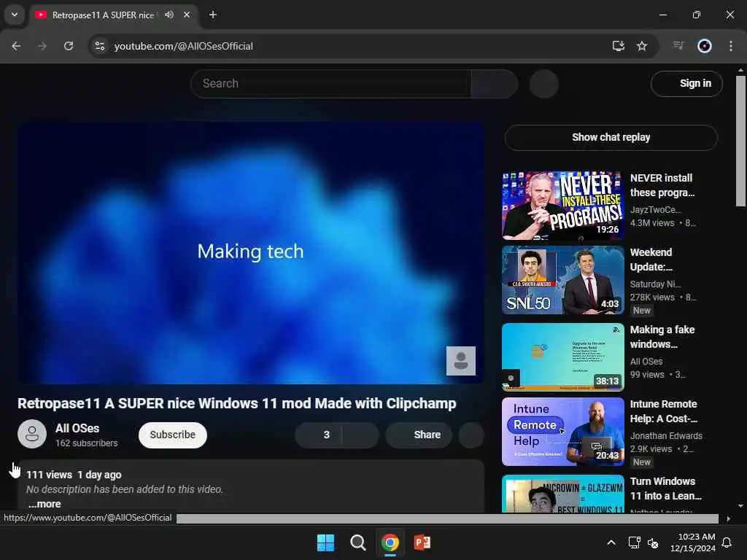Click the page vertical scrollbar thumb
The width and height of the screenshot is (747, 560).
click(x=740, y=141)
